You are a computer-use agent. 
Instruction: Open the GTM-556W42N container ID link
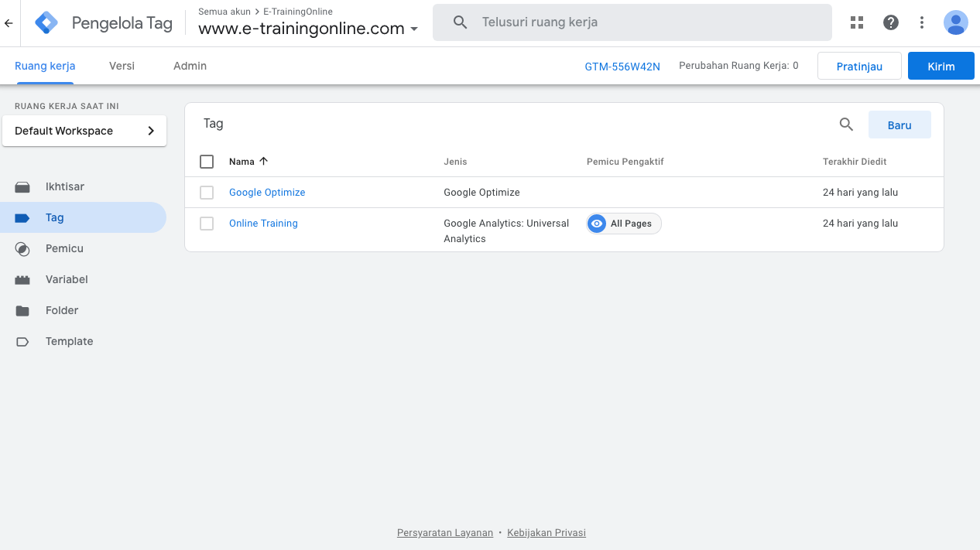click(x=622, y=67)
